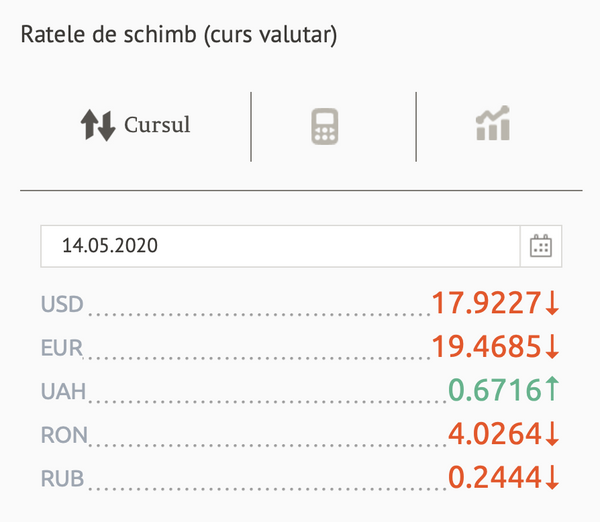Click the USD down arrow indicator
This screenshot has width=600, height=522.
point(552,303)
